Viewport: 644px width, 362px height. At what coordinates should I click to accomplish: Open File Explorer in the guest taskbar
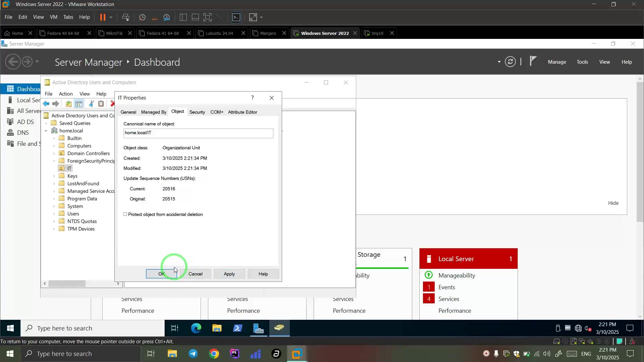pos(217,328)
